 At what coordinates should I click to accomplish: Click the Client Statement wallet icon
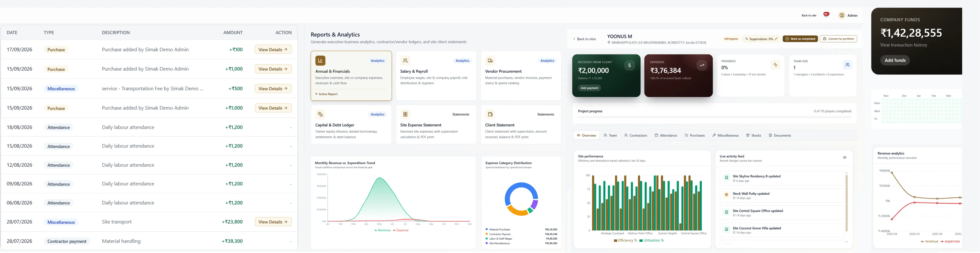click(x=490, y=114)
